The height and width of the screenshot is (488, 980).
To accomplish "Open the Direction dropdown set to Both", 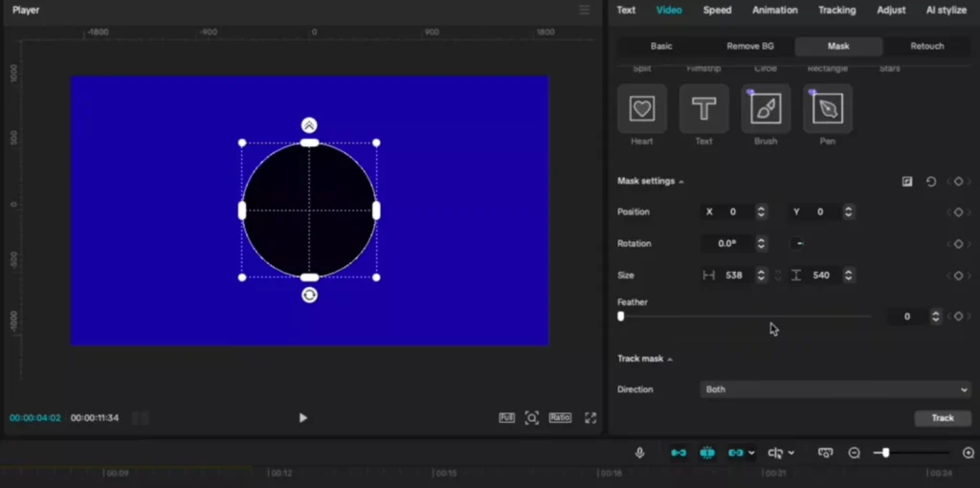I will [835, 389].
